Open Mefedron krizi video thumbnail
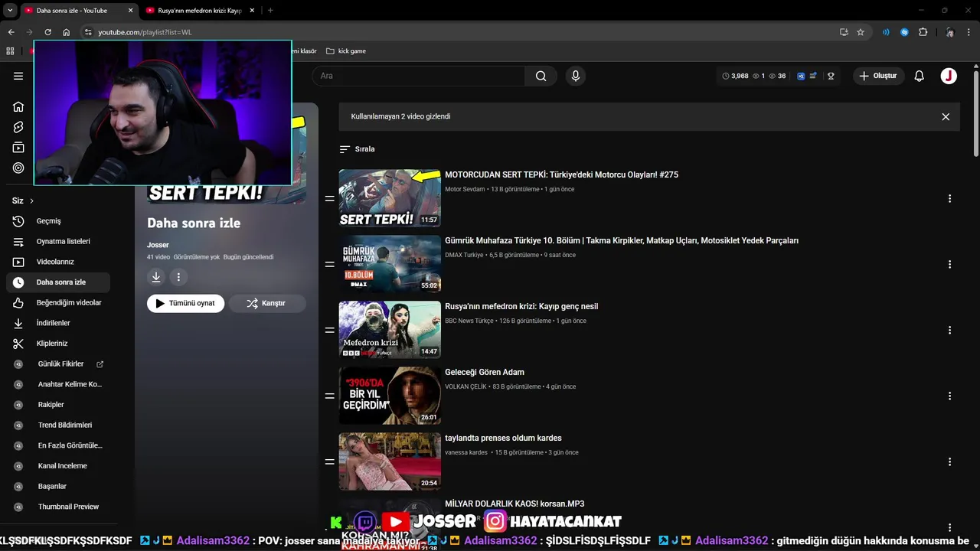980x551 pixels. point(390,330)
